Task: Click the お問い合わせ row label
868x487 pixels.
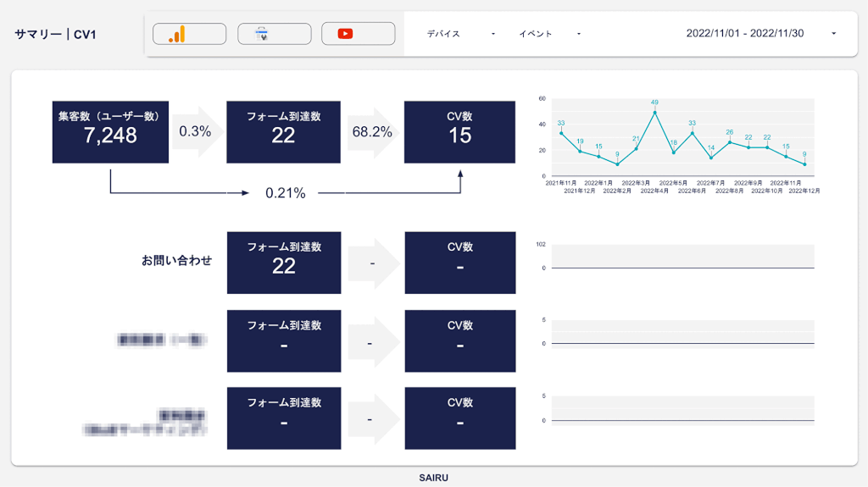Action: 176,261
